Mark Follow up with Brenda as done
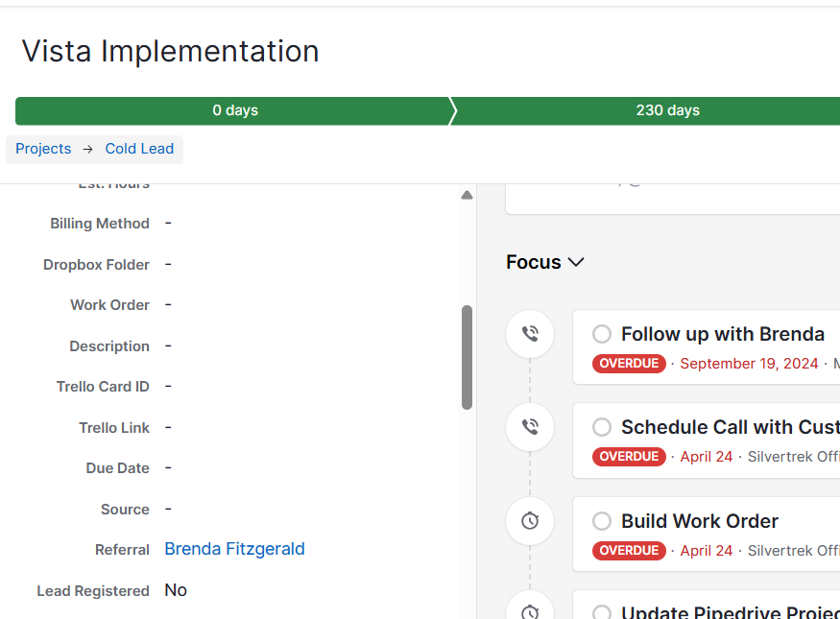This screenshot has width=840, height=619. tap(602, 334)
